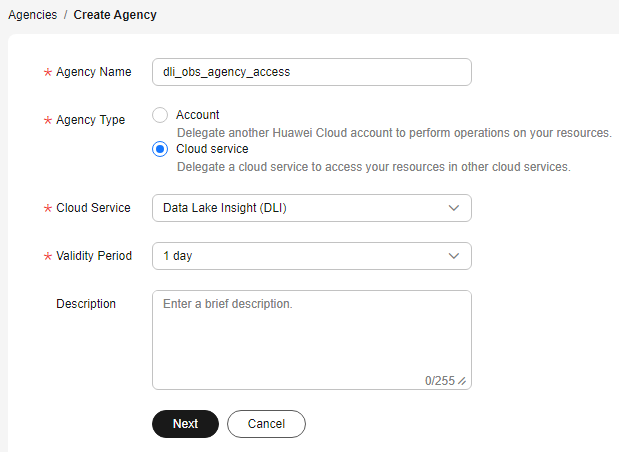Go back to the Agencies breadcrumb link

(x=33, y=15)
